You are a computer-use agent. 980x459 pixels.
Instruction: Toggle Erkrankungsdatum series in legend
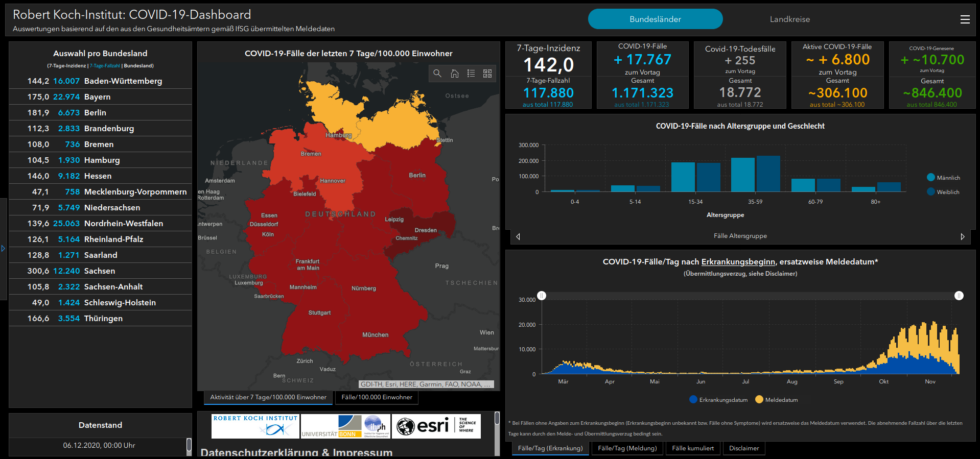(x=718, y=400)
